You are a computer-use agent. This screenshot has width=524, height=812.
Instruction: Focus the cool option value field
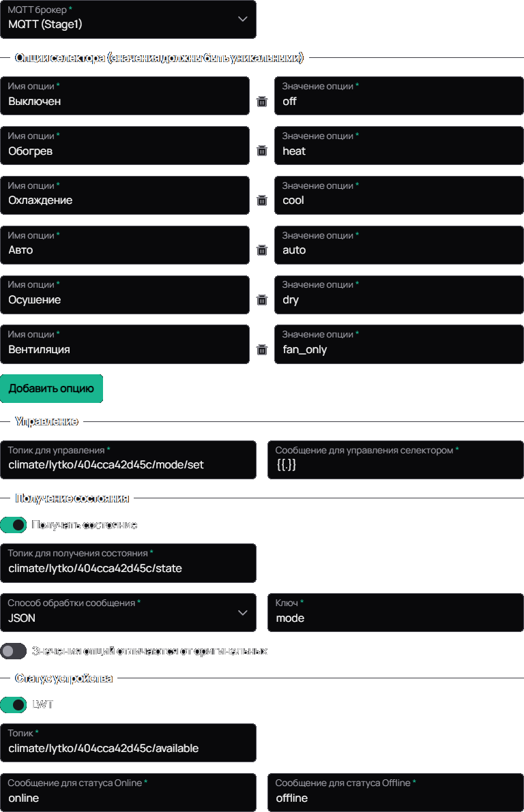pyautogui.click(x=399, y=195)
